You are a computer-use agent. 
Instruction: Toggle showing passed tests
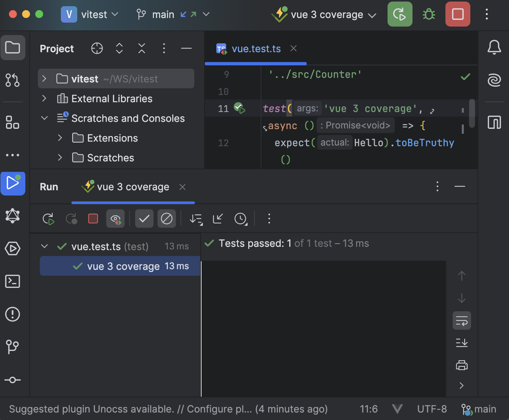[x=144, y=218]
